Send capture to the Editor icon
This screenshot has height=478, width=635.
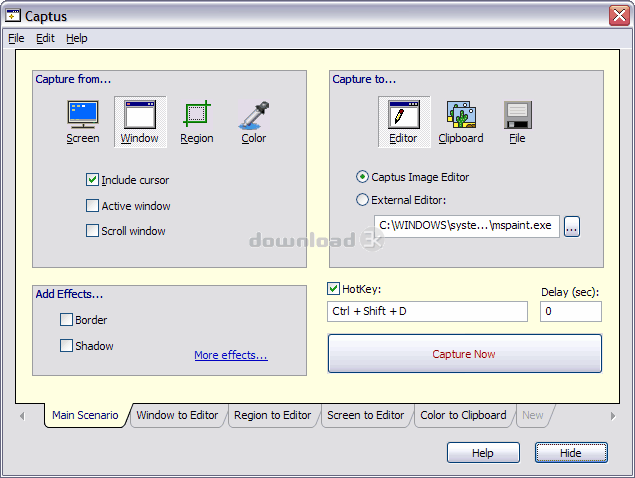pos(404,122)
